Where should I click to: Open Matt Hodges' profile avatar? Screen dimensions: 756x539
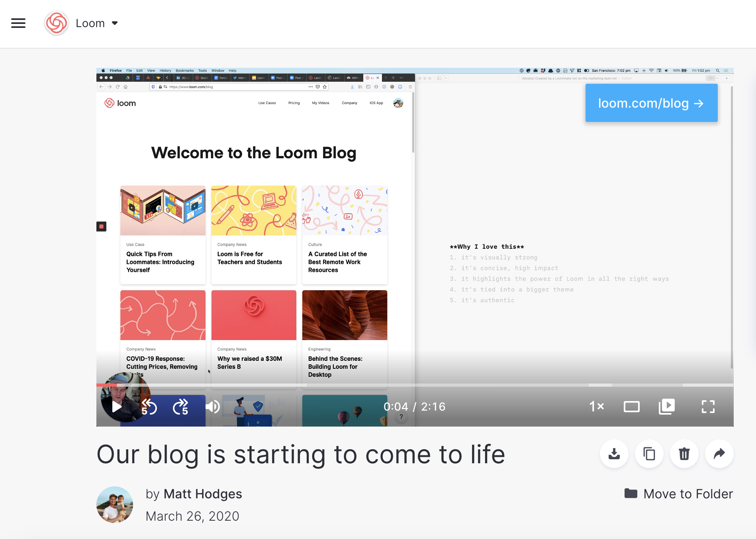point(115,505)
